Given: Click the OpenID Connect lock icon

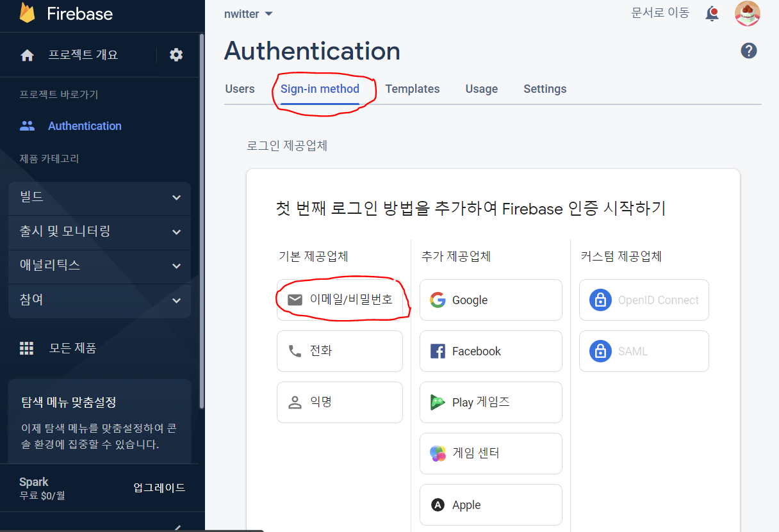Looking at the screenshot, I should tap(600, 300).
